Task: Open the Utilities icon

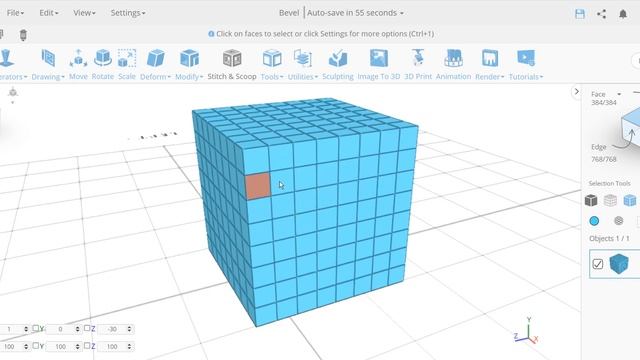Action: click(302, 58)
